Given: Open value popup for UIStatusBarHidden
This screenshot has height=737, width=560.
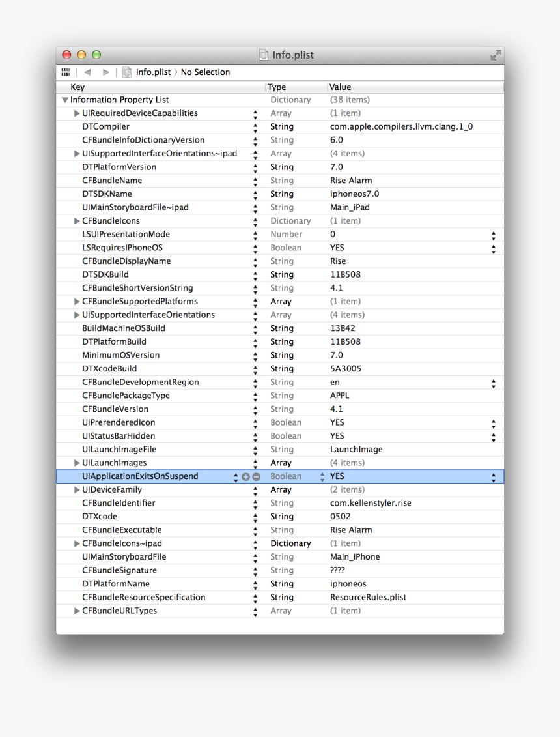Looking at the screenshot, I should click(494, 437).
